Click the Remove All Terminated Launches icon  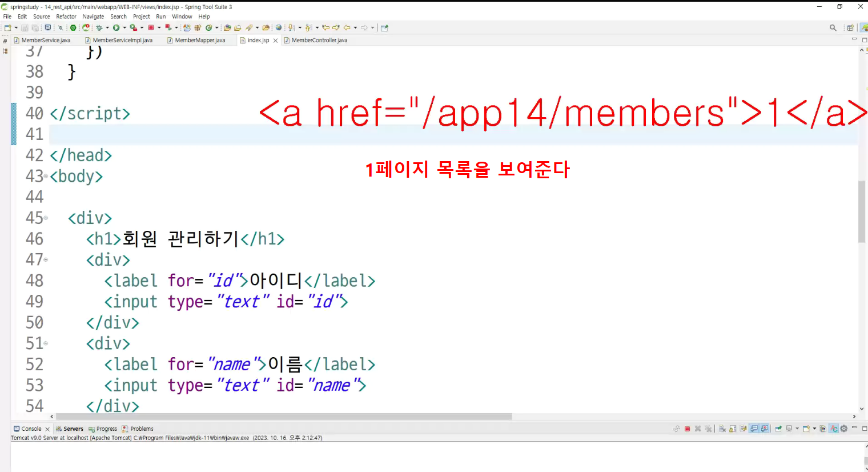pyautogui.click(x=708, y=429)
